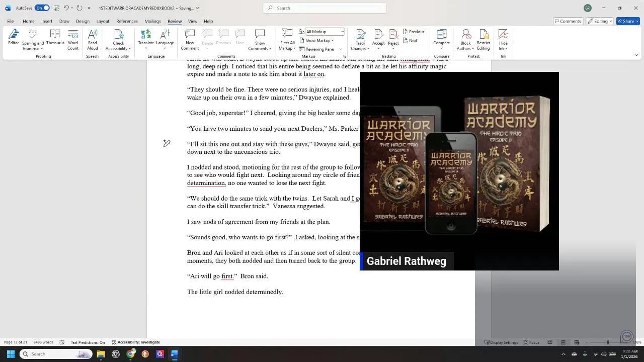Click Accessibility: Investigate in status bar

pyautogui.click(x=136, y=342)
